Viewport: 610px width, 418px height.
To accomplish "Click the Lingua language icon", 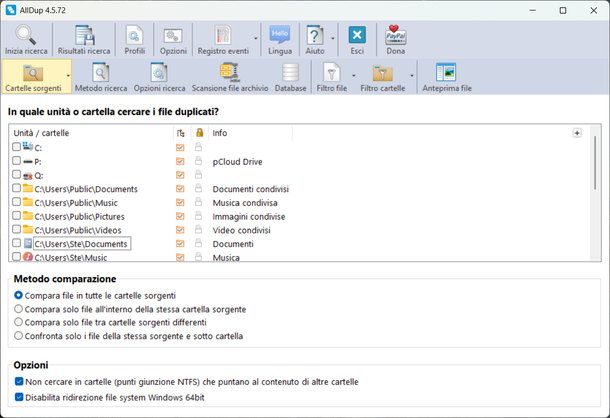I will click(280, 35).
